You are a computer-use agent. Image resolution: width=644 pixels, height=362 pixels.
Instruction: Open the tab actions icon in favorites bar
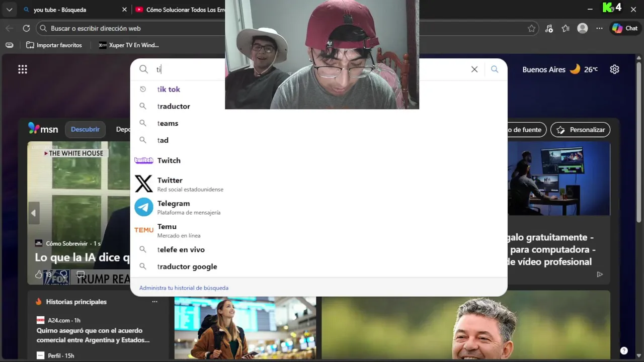(9, 45)
